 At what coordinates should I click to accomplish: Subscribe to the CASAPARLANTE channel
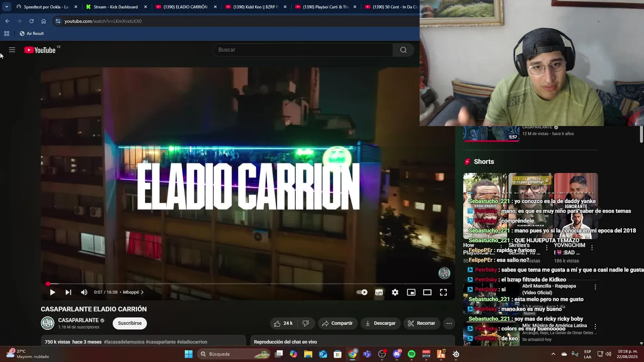tap(130, 323)
